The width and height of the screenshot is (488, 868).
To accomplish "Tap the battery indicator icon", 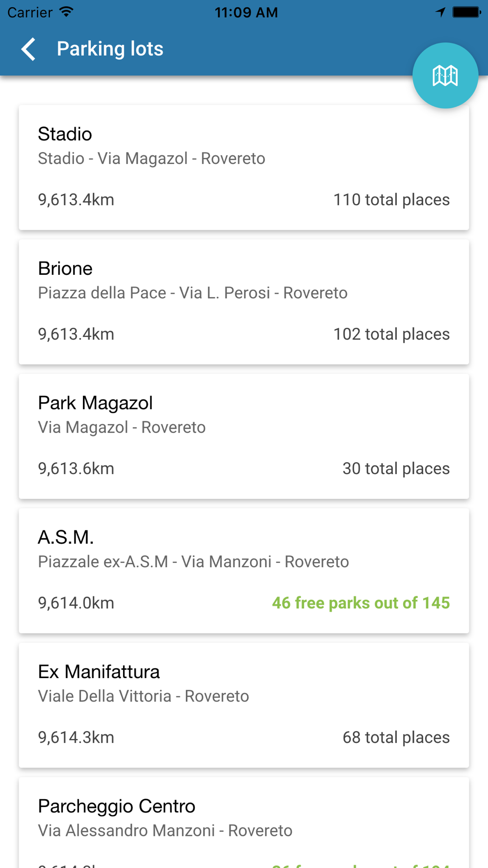I will point(467,12).
